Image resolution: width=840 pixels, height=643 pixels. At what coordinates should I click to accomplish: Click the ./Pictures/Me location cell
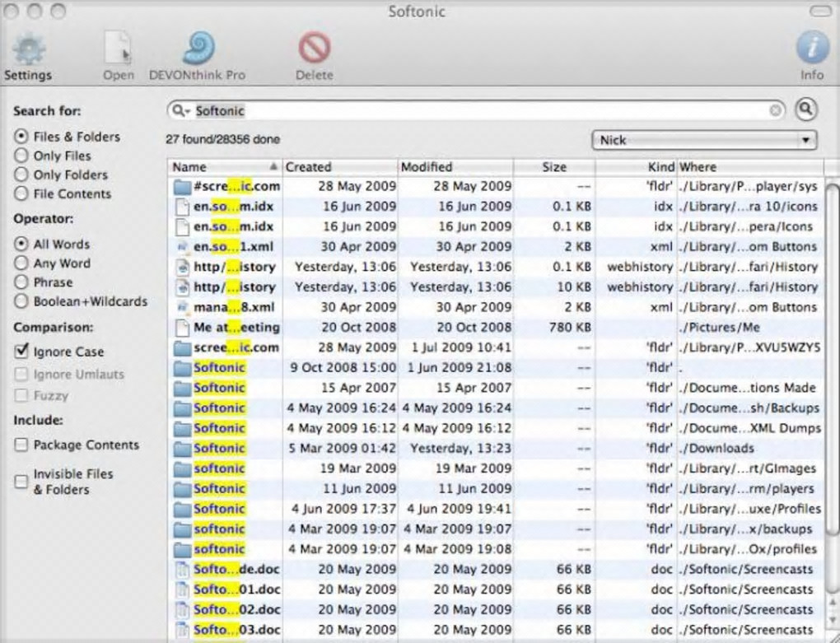(720, 328)
